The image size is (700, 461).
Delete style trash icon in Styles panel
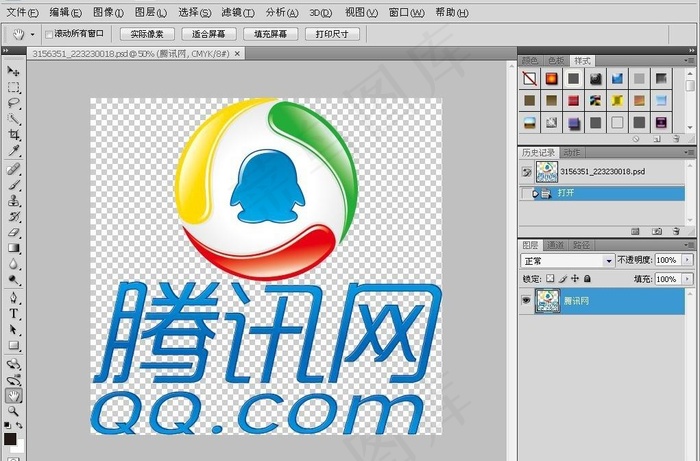click(676, 139)
